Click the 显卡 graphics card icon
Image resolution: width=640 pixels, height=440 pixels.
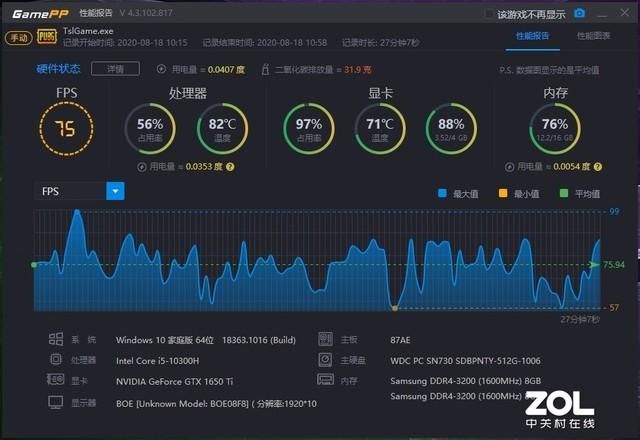tap(56, 380)
